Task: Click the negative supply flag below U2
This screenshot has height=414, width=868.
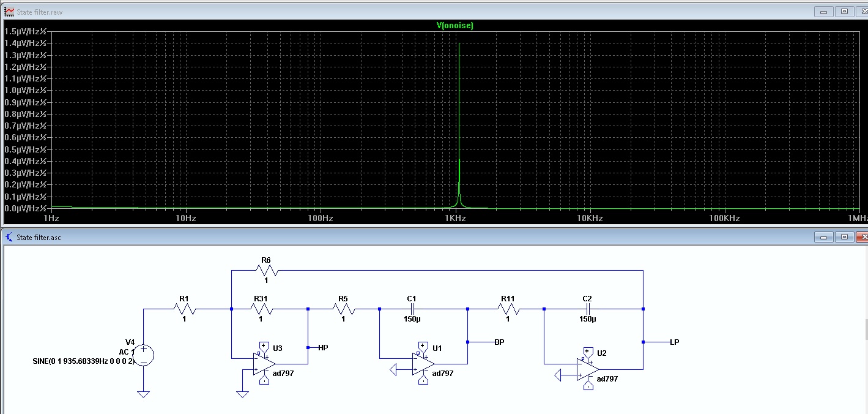Action: [x=588, y=384]
